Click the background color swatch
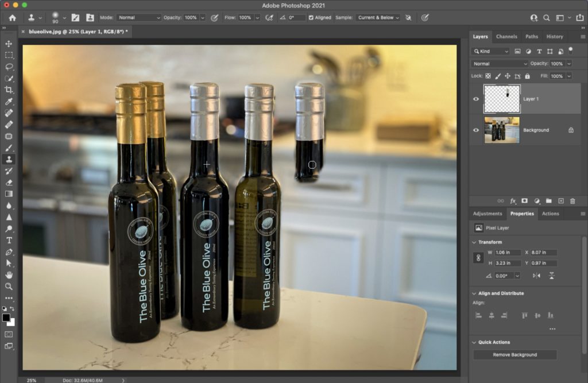 click(x=12, y=323)
